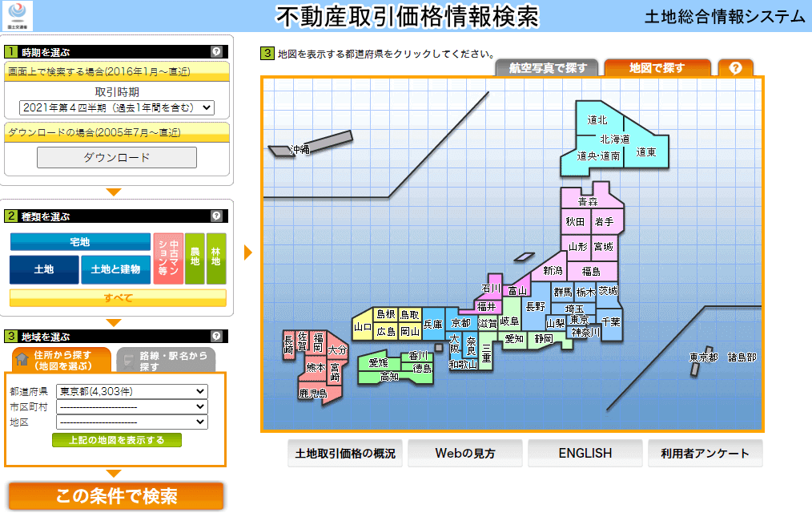Viewport: 812px width, 525px height.
Task: Click the help icon in 時期を選ぶ header
Action: tap(216, 52)
